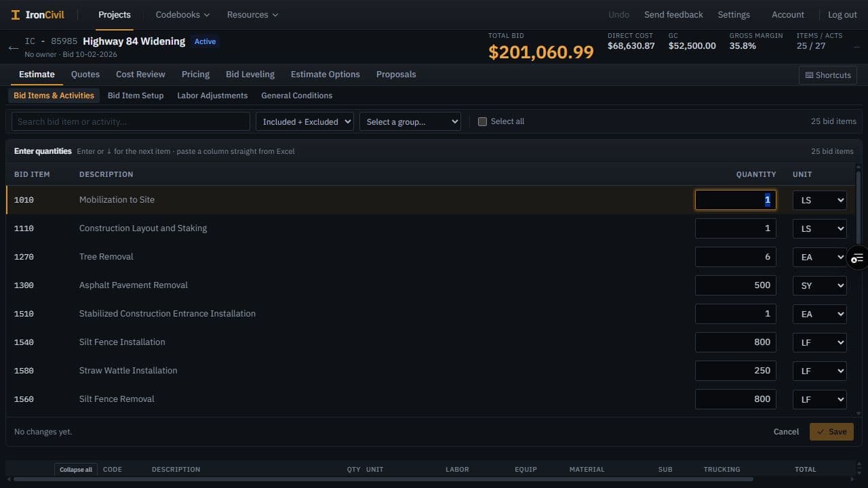The image size is (868, 488).
Task: Open the Included + Excluded filter dropdown
Action: click(304, 122)
